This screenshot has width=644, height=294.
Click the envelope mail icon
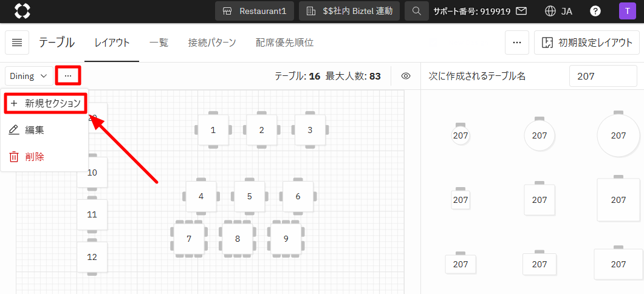click(521, 11)
